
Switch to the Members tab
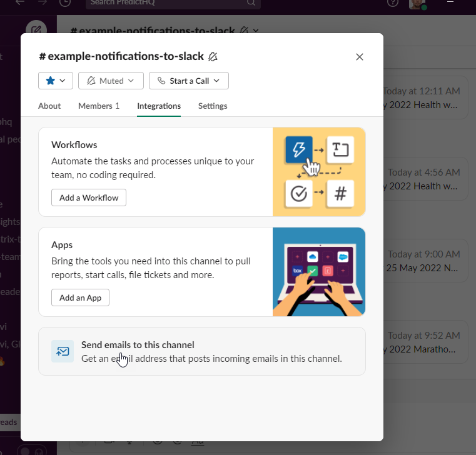[99, 106]
